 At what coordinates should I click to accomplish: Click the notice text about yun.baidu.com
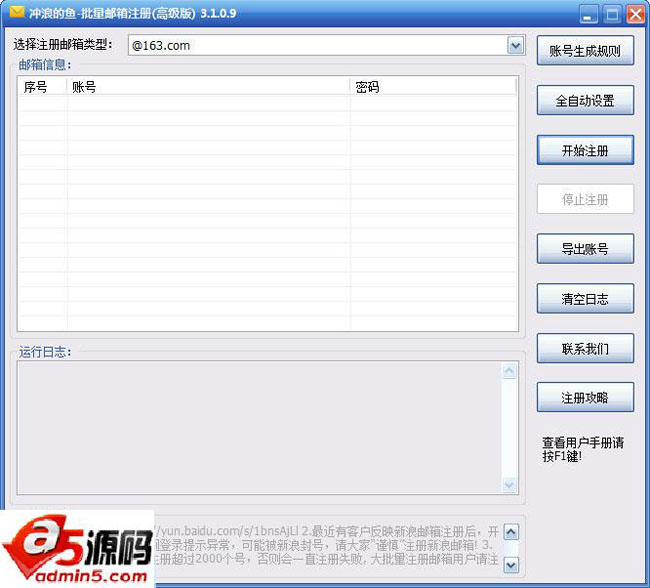[327, 545]
